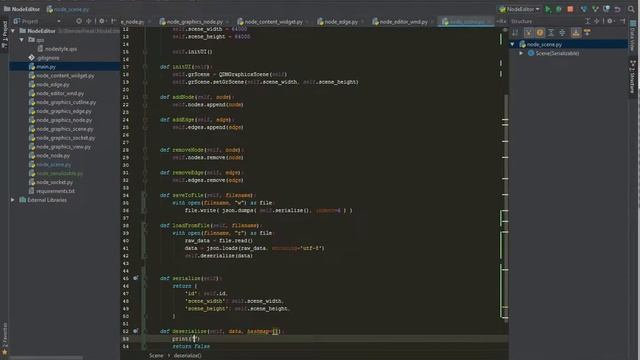Open the Favorites tool window side tab
The image size is (640, 360).
4,338
